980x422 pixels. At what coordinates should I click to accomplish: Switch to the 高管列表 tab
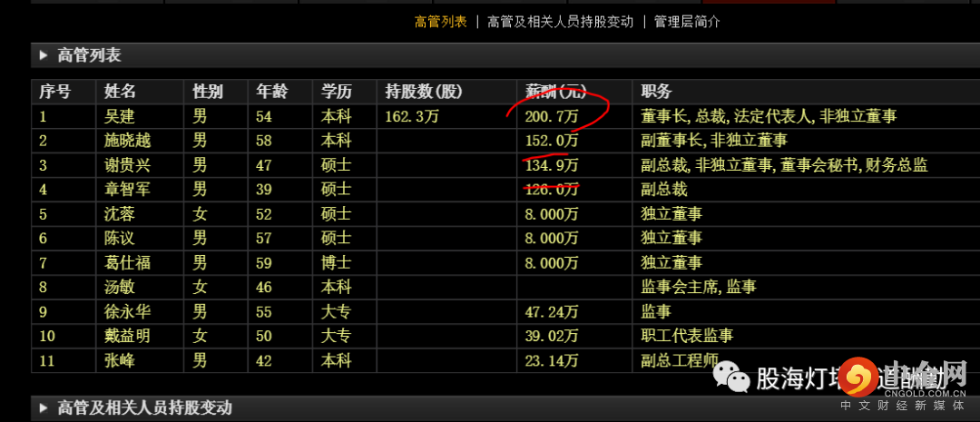pyautogui.click(x=441, y=22)
